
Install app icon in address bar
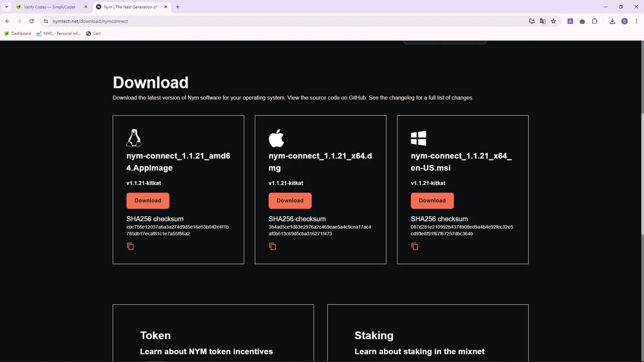532,21
